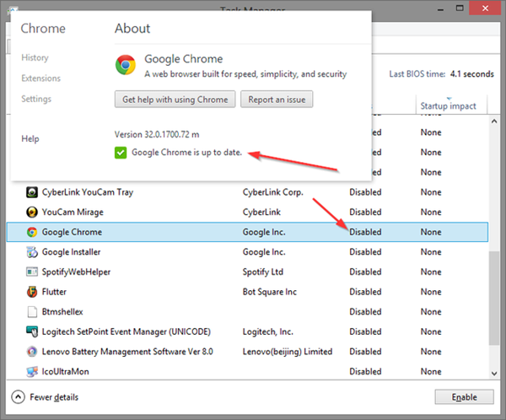Select the Google Installer row name

71,252
